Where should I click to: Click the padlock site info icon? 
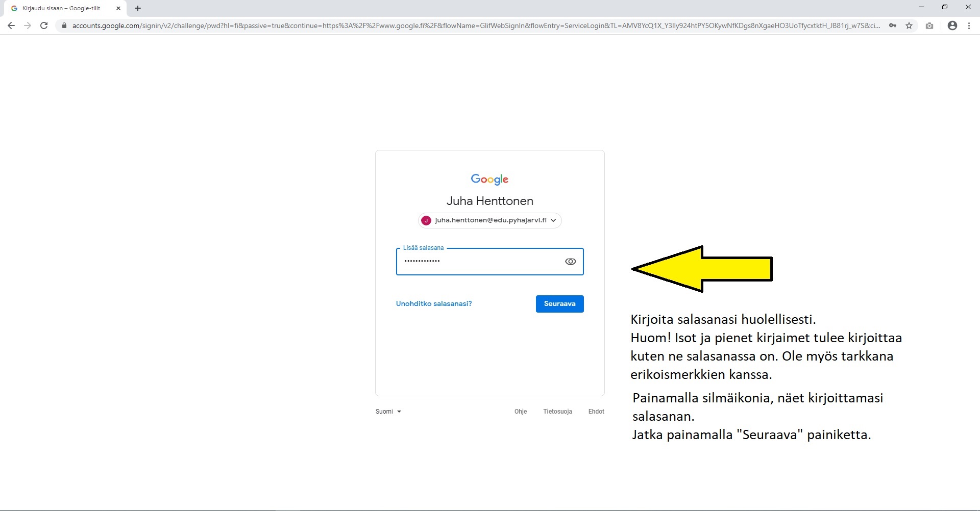[64, 25]
